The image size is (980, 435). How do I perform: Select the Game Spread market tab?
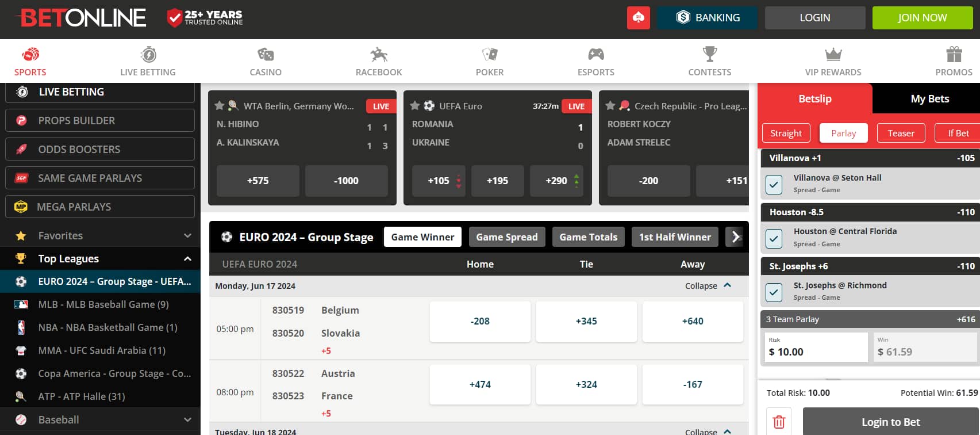[x=506, y=236]
